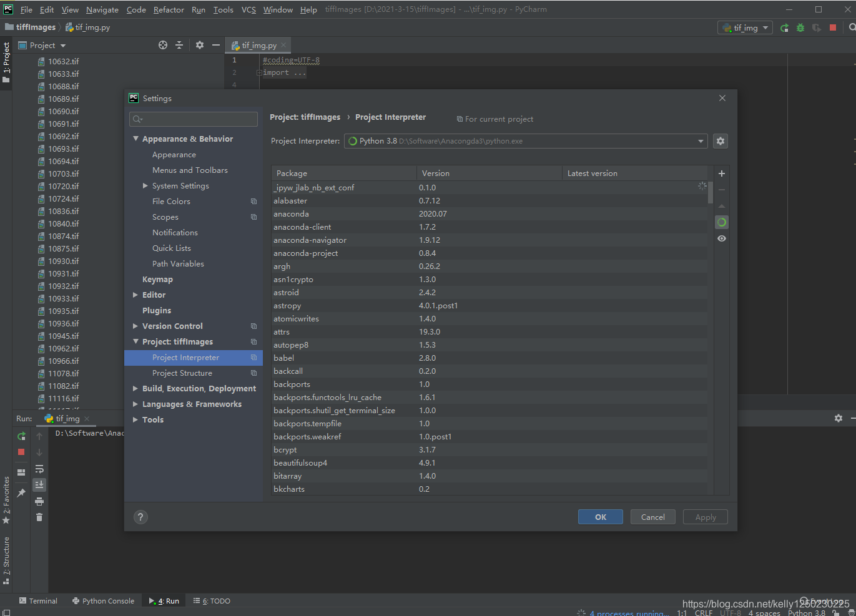Image resolution: width=856 pixels, height=616 pixels.
Task: Select file 10688.tif in project tree
Action: [63, 86]
